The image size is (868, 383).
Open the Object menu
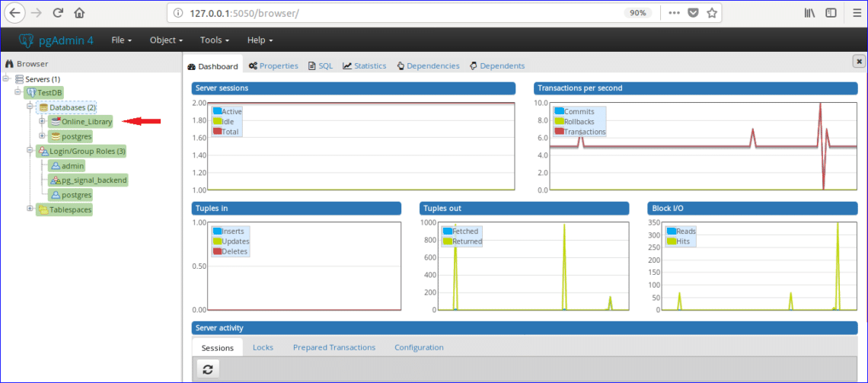click(x=166, y=40)
